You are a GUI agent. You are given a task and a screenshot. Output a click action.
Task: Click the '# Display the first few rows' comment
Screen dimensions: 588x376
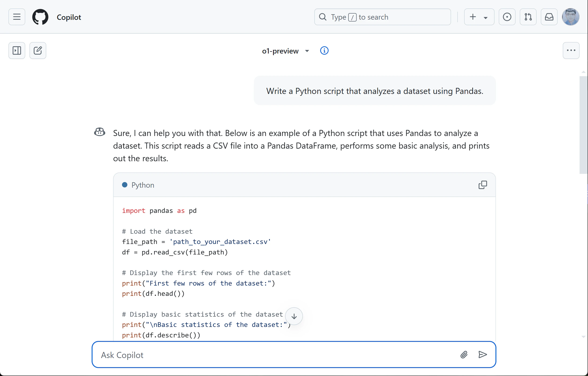206,273
